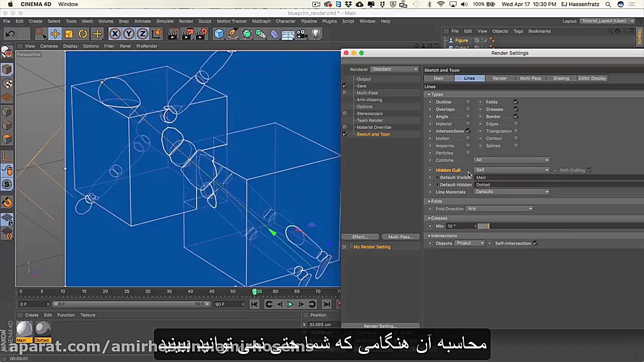Open the Render Settings icon in the toolbar
The image size is (644, 362).
coord(201,34)
